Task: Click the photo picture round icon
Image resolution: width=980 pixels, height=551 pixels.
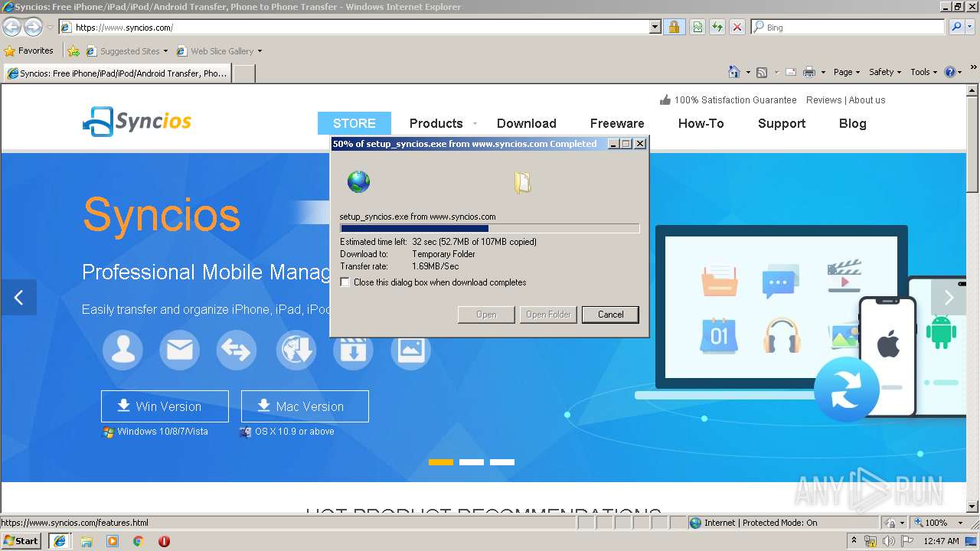Action: click(x=410, y=350)
